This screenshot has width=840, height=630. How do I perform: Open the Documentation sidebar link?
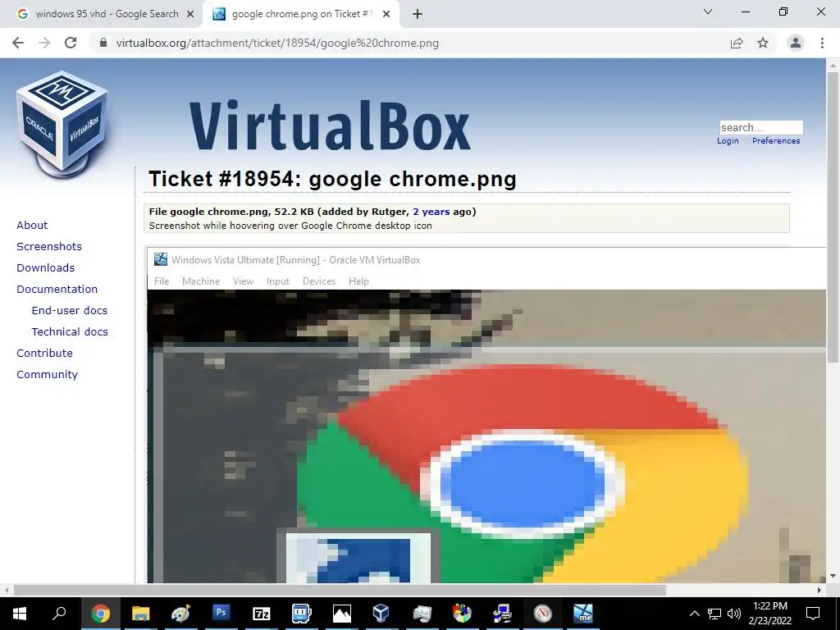[57, 290]
